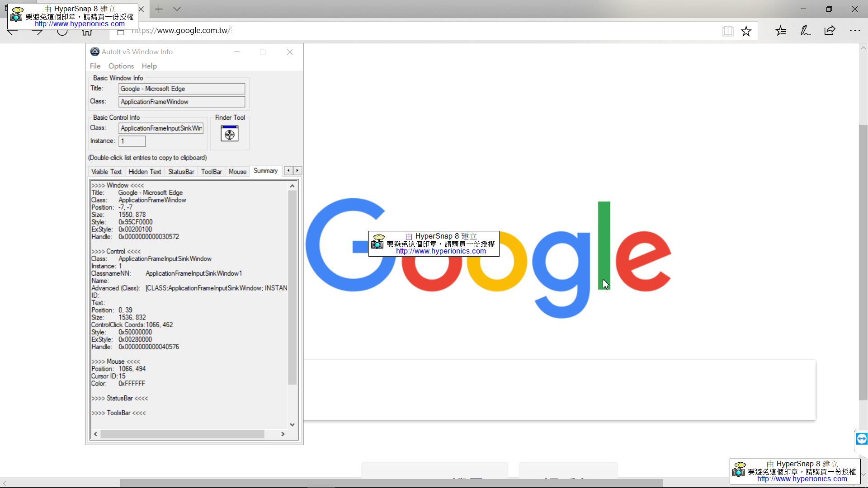Click the Edge page vertical scrollbar thumb
The width and height of the screenshot is (868, 488).
[x=863, y=263]
